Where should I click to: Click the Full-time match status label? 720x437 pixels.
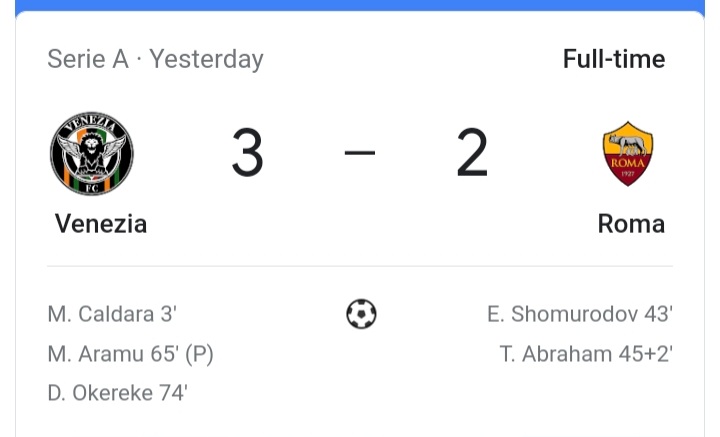[613, 59]
